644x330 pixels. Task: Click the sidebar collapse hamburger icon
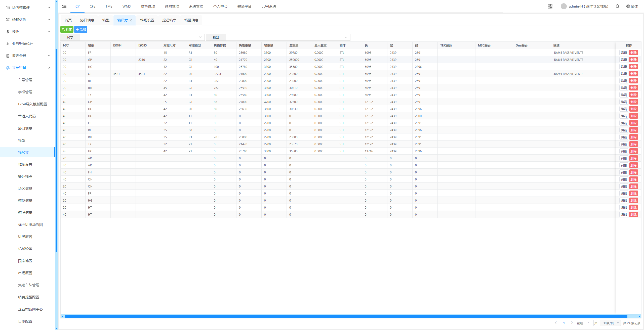tap(64, 6)
